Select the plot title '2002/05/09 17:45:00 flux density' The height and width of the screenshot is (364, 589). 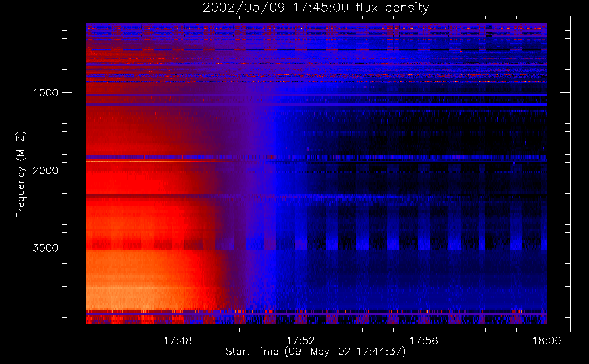(316, 8)
